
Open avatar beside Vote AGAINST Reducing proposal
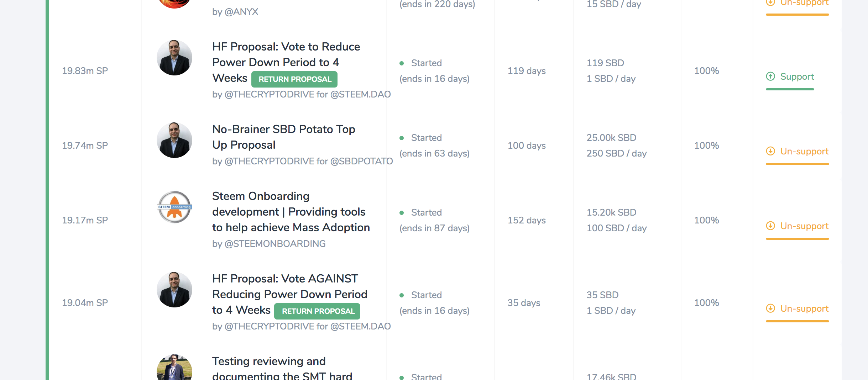tap(174, 290)
